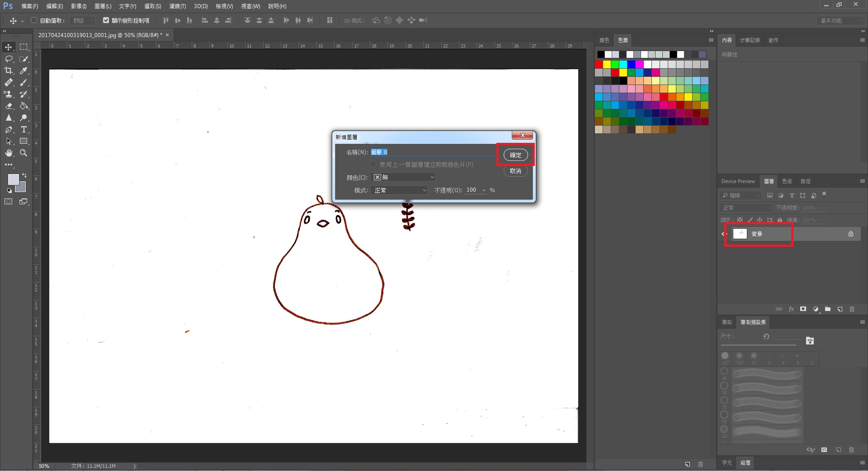The width and height of the screenshot is (868, 471).
Task: Select the Horizontal Type tool
Action: click(x=24, y=129)
